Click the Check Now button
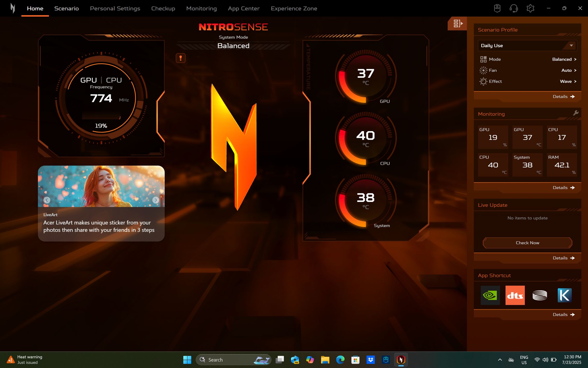Image resolution: width=588 pixels, height=368 pixels. [x=527, y=243]
